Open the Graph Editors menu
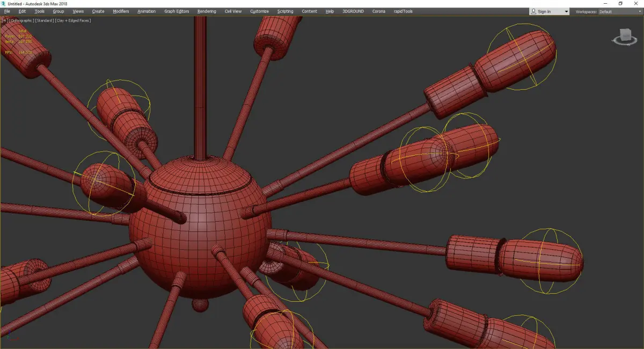 tap(177, 11)
